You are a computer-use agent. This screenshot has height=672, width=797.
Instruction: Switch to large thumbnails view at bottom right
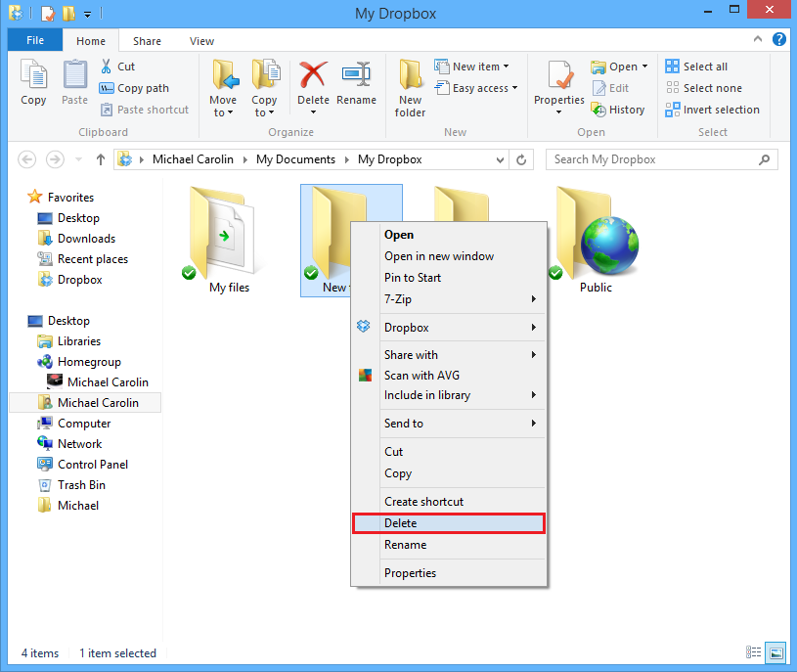click(x=775, y=652)
